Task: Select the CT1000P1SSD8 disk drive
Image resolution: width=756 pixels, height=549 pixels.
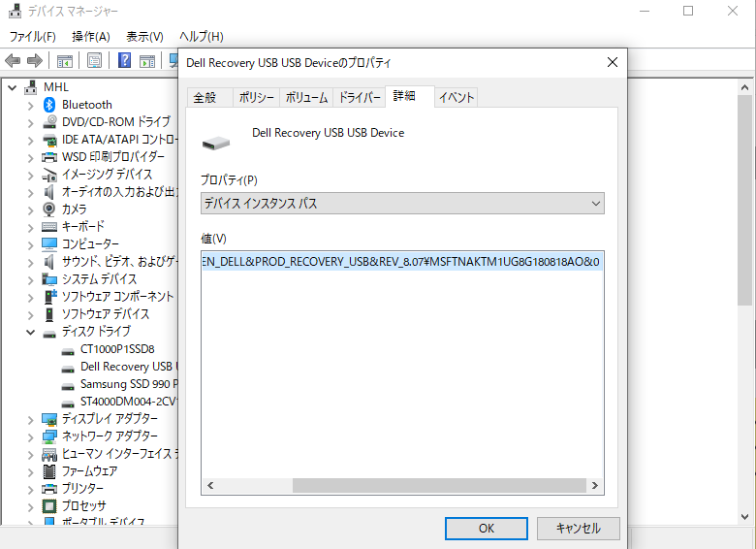Action: pyautogui.click(x=117, y=349)
